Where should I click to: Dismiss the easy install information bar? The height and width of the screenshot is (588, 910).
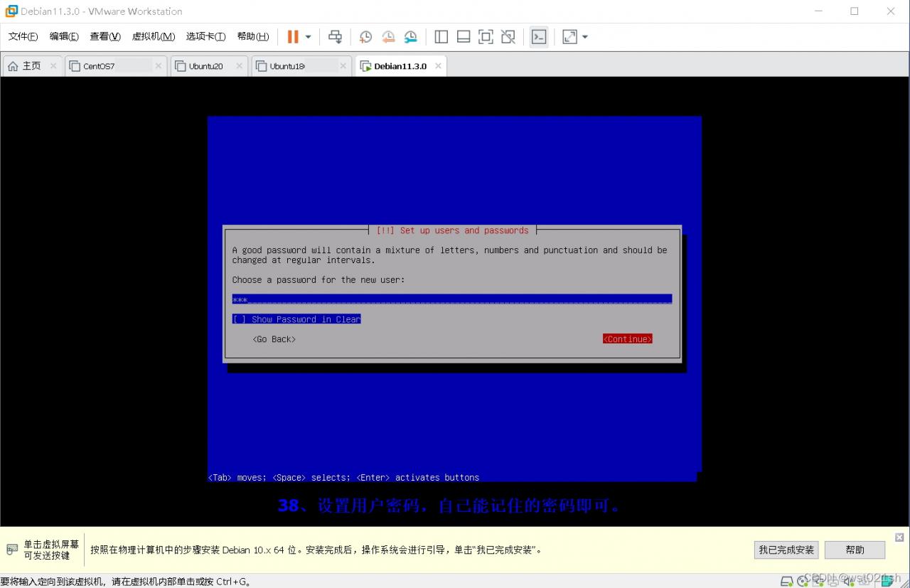tap(899, 538)
